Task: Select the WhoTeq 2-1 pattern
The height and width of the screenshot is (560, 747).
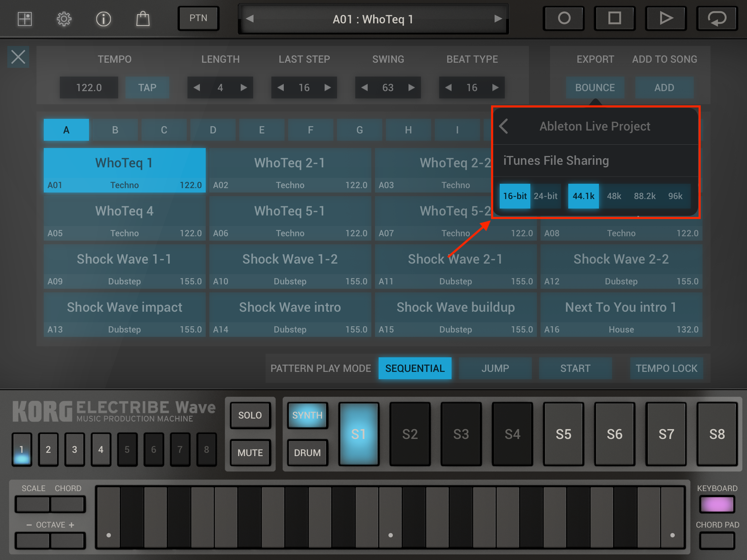Action: [x=290, y=170]
